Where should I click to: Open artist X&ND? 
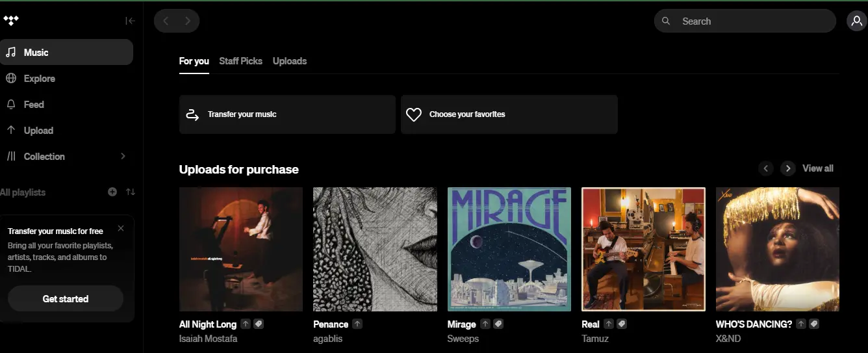pos(728,339)
